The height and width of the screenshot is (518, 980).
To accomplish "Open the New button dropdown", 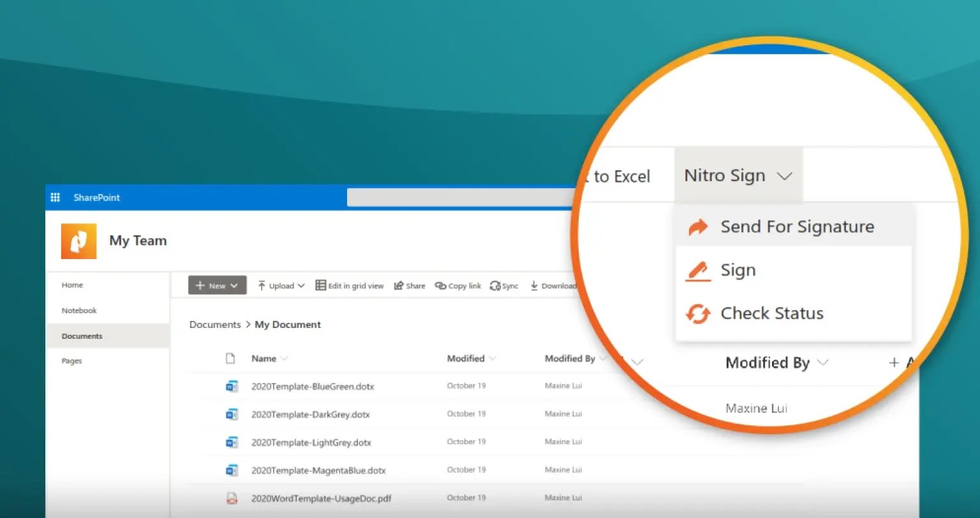I will [217, 286].
